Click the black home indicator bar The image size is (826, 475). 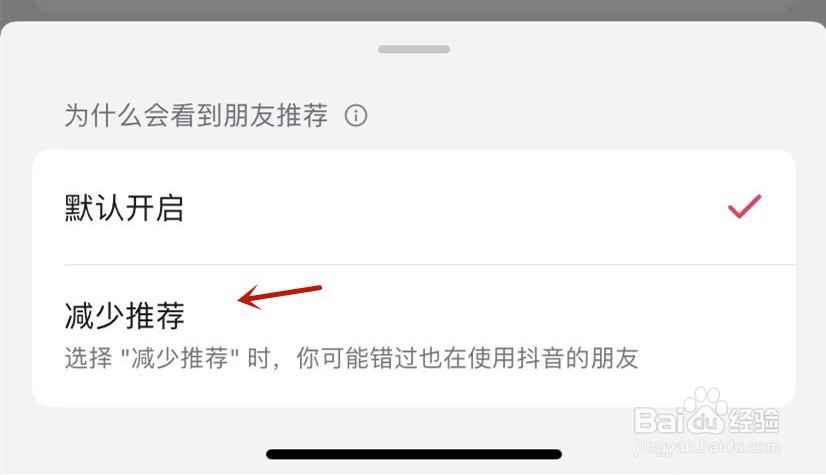click(414, 454)
